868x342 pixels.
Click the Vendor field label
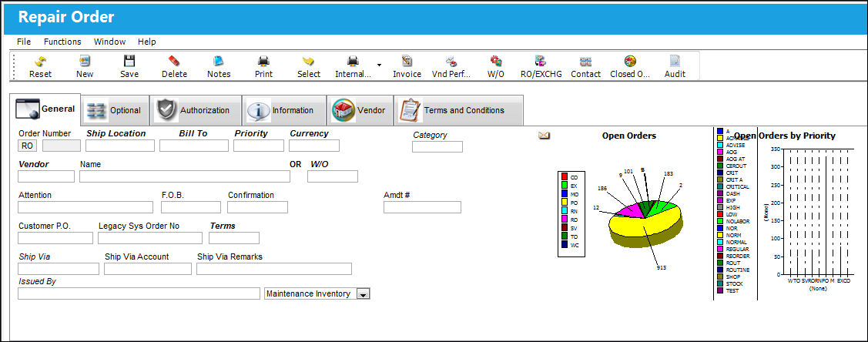pos(33,164)
